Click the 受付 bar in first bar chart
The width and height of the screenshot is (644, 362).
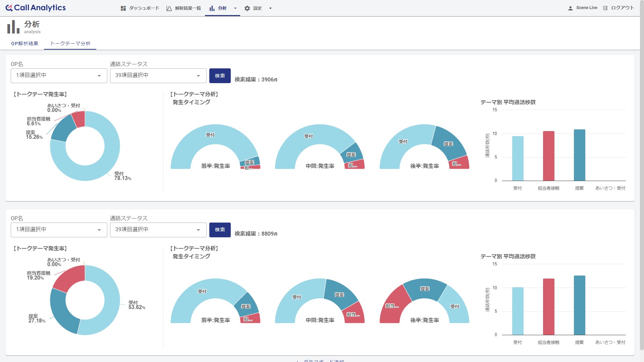pos(518,159)
